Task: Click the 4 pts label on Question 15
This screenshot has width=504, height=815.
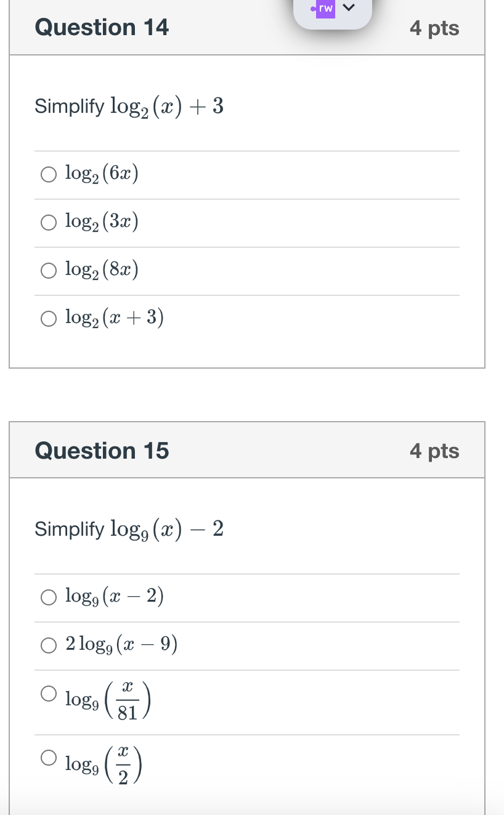Action: 434,451
